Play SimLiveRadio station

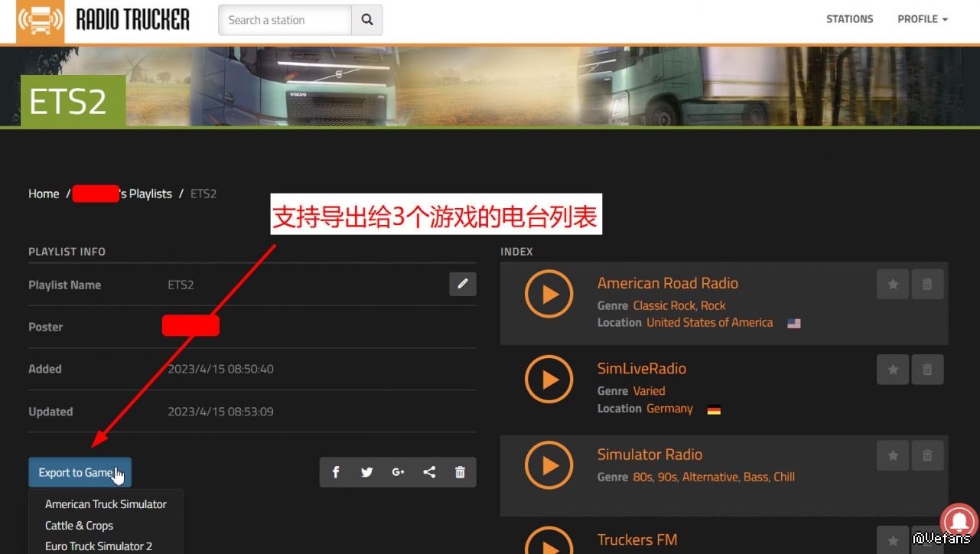coord(549,380)
